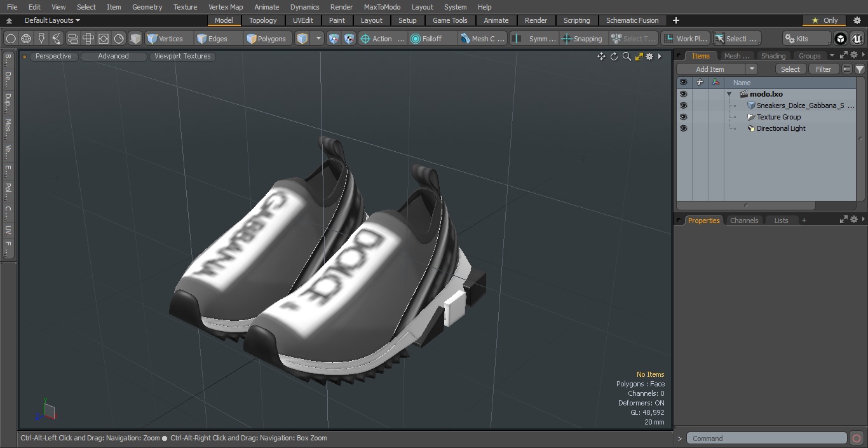Click the viewport zoom magnifier icon

click(x=627, y=57)
